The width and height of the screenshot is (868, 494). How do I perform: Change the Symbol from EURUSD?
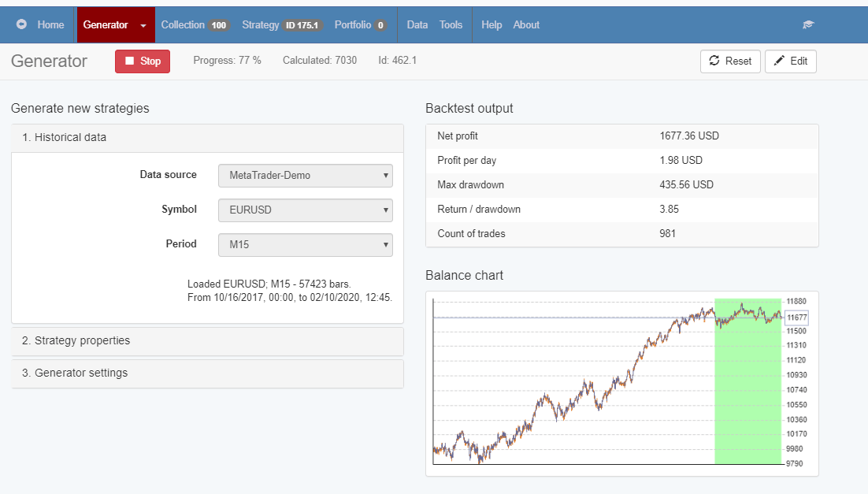coord(305,210)
